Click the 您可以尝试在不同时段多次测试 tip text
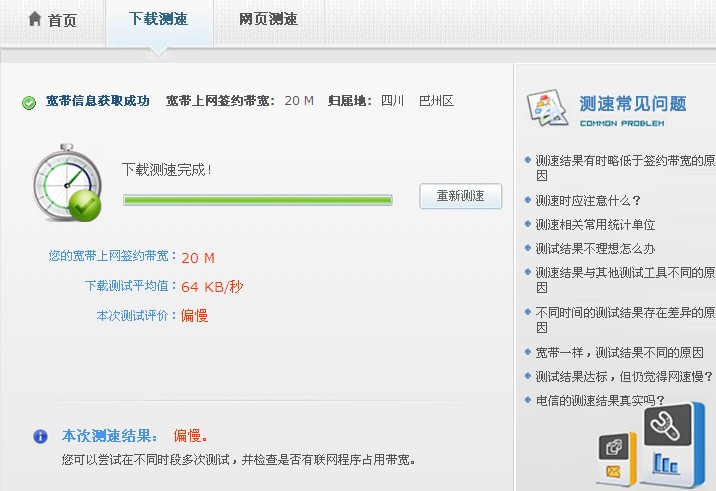The height and width of the screenshot is (491, 716). 239,459
